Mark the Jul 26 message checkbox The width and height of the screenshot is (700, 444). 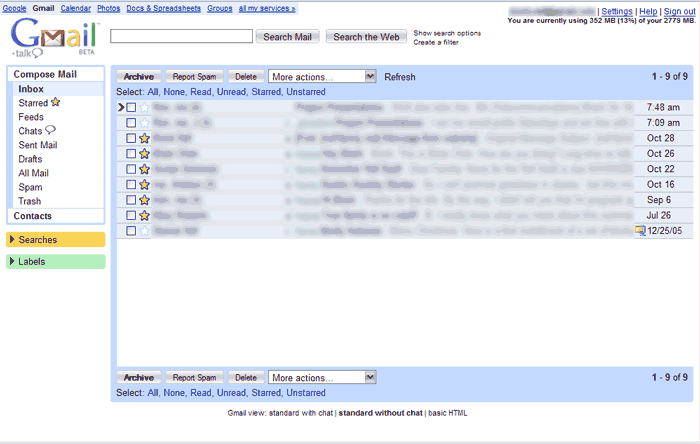point(131,215)
